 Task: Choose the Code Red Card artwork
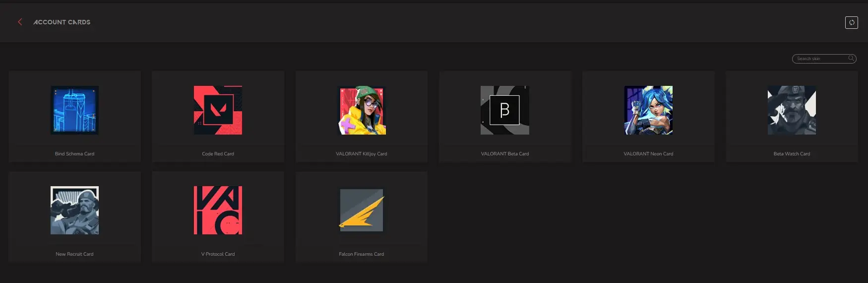pyautogui.click(x=218, y=110)
